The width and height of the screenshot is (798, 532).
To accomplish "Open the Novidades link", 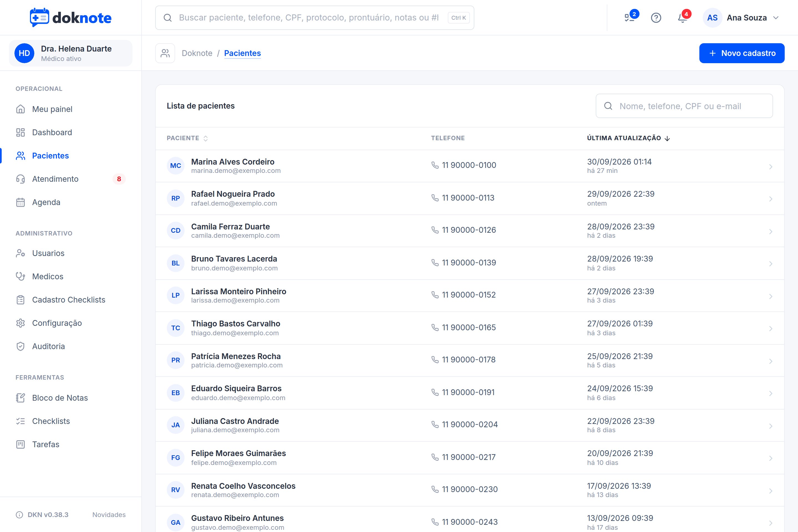I will [109, 515].
